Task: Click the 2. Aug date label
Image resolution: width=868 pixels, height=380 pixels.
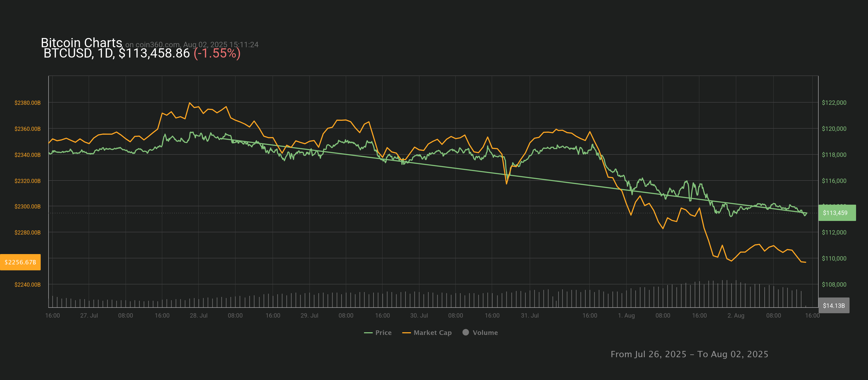Action: coord(736,315)
